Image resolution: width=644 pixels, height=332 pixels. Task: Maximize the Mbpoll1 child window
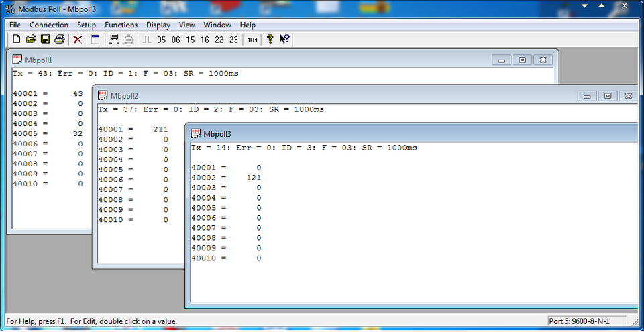pos(523,60)
